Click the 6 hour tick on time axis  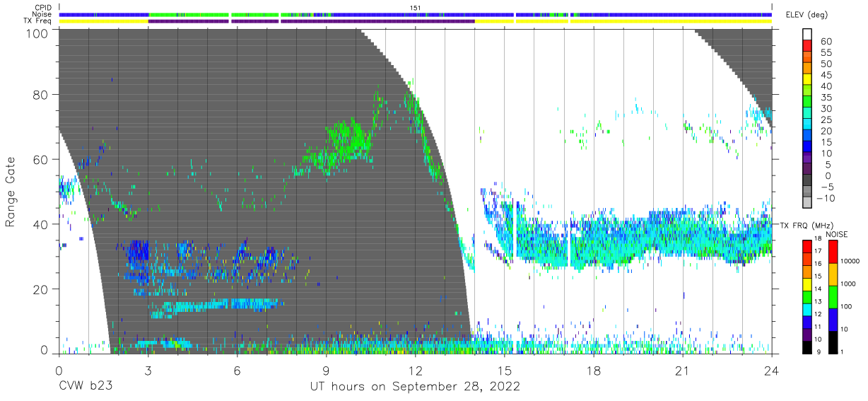click(x=237, y=370)
